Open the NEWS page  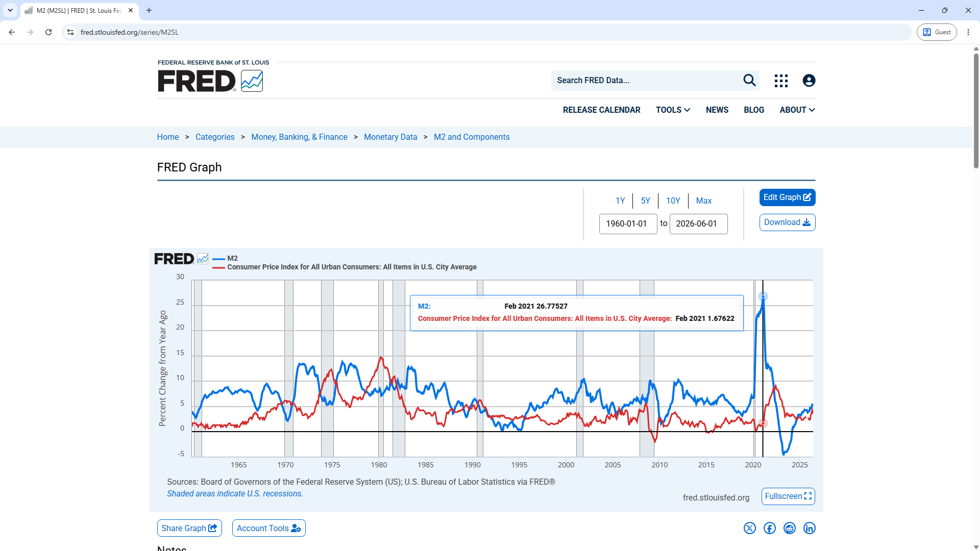717,110
